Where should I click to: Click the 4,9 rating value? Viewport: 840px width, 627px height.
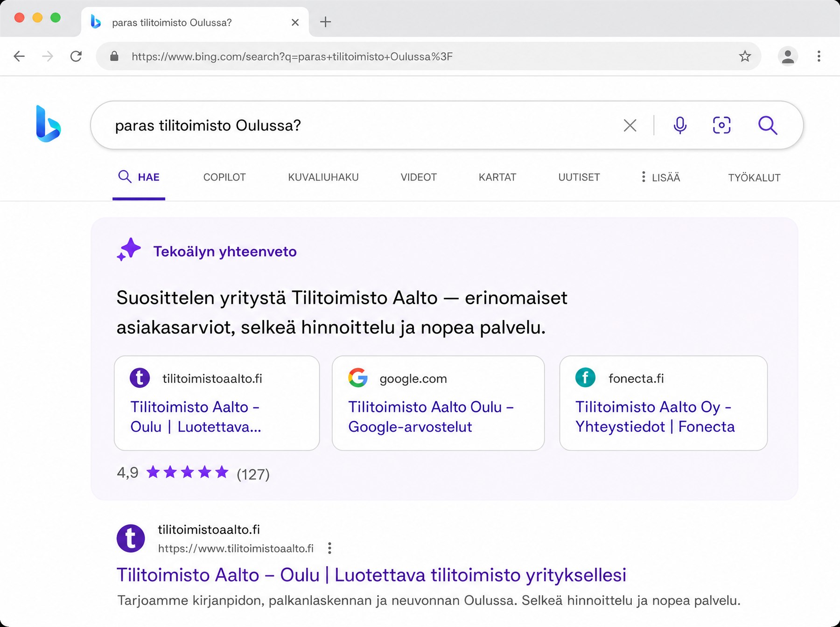click(x=127, y=473)
